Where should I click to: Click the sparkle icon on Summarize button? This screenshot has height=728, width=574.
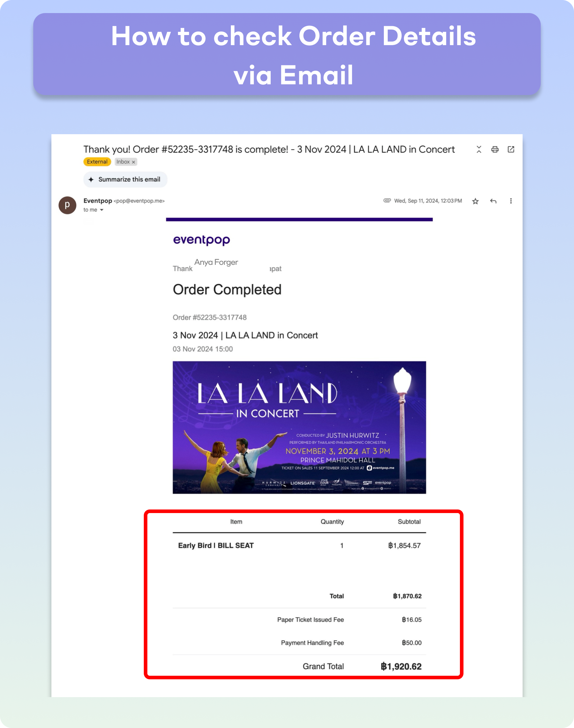pos(91,180)
